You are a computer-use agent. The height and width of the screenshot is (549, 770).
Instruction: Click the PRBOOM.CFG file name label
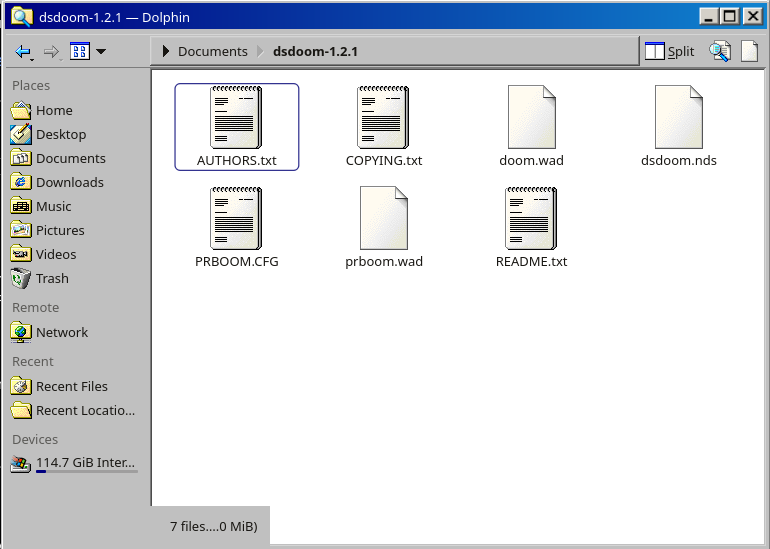click(x=237, y=262)
